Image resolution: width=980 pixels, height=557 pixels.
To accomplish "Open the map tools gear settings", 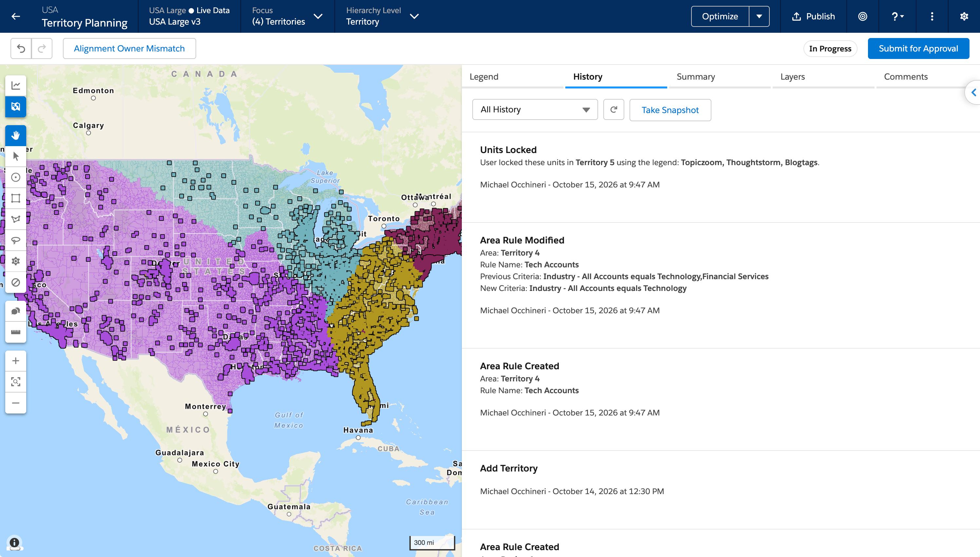I will (x=16, y=261).
